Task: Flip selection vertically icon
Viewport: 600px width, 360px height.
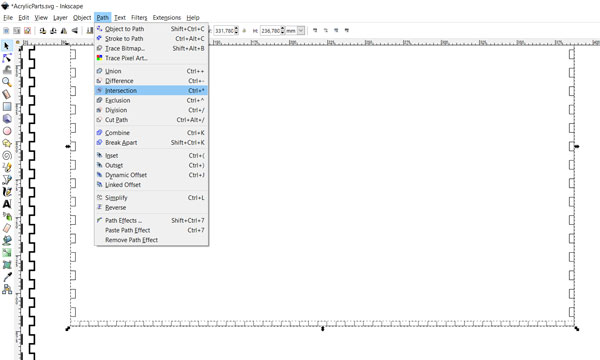Action: click(x=75, y=30)
